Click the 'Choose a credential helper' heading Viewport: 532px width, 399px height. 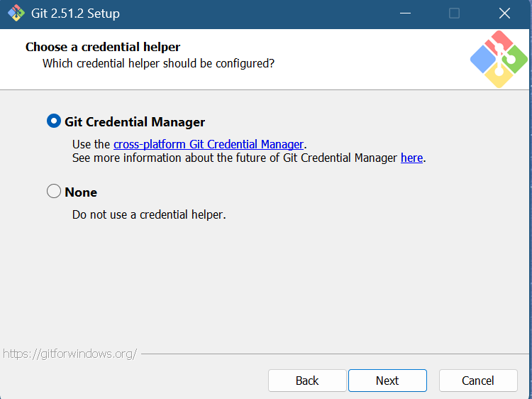tap(103, 47)
